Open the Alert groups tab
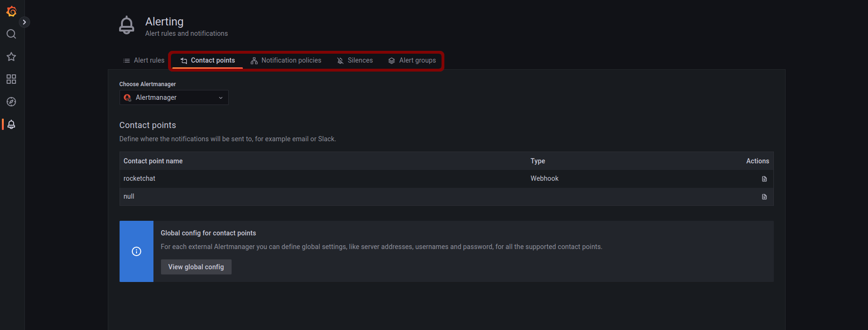Viewport: 868px width, 330px height. click(412, 60)
